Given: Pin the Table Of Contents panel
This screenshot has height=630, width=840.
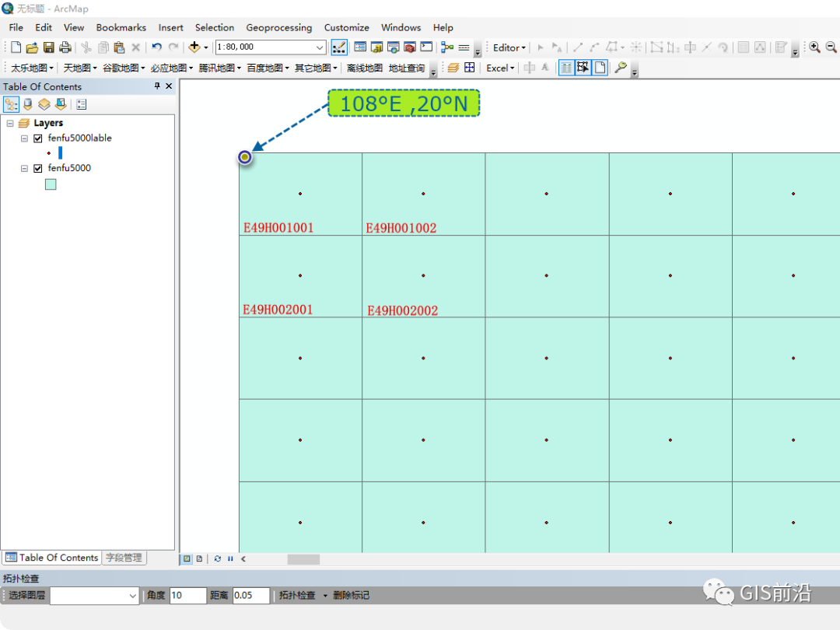Looking at the screenshot, I should [x=157, y=86].
